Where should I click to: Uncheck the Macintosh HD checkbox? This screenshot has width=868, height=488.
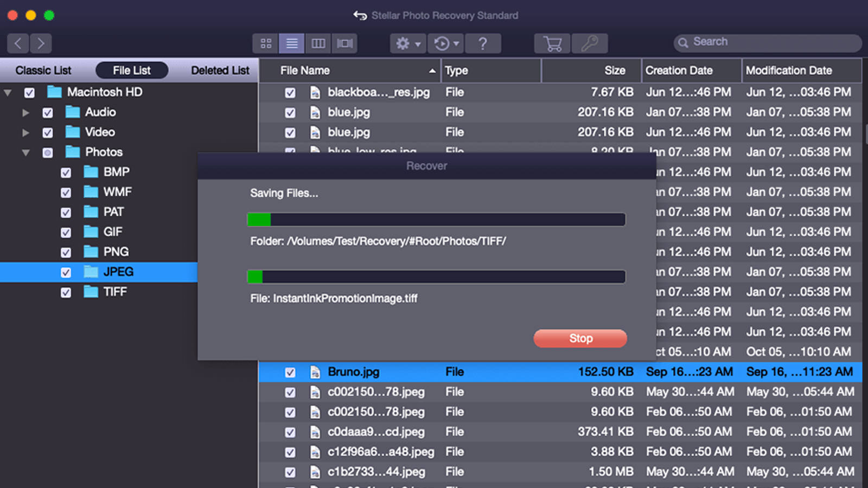click(29, 93)
